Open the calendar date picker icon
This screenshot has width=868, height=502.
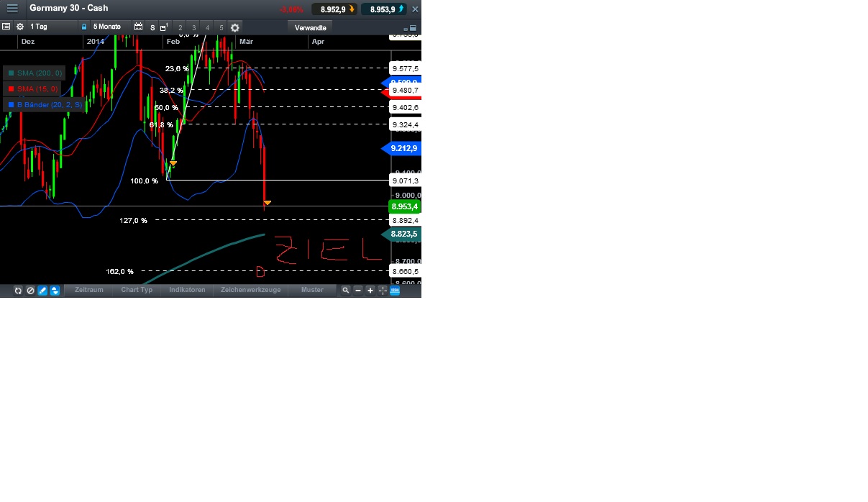pos(137,27)
